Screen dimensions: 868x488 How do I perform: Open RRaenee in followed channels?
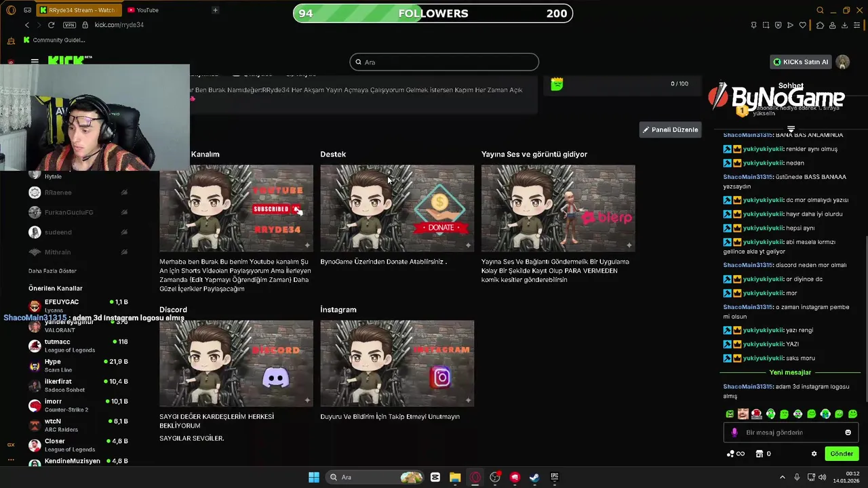tap(78, 192)
